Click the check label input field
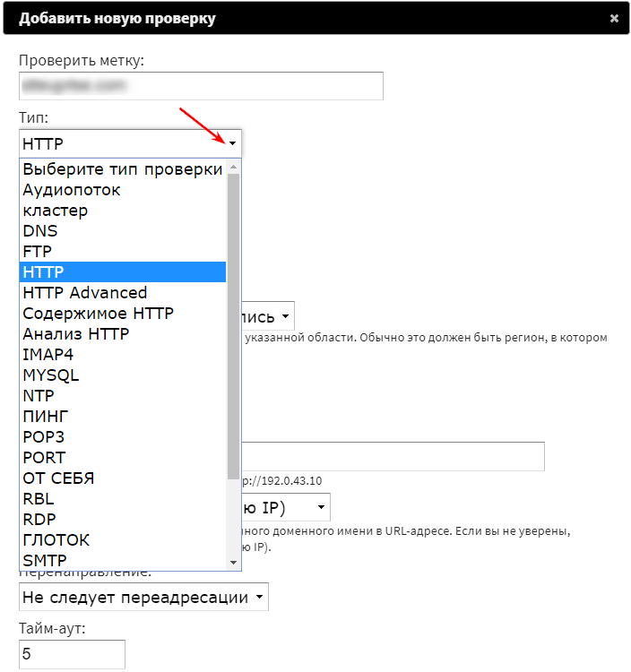 tap(201, 86)
